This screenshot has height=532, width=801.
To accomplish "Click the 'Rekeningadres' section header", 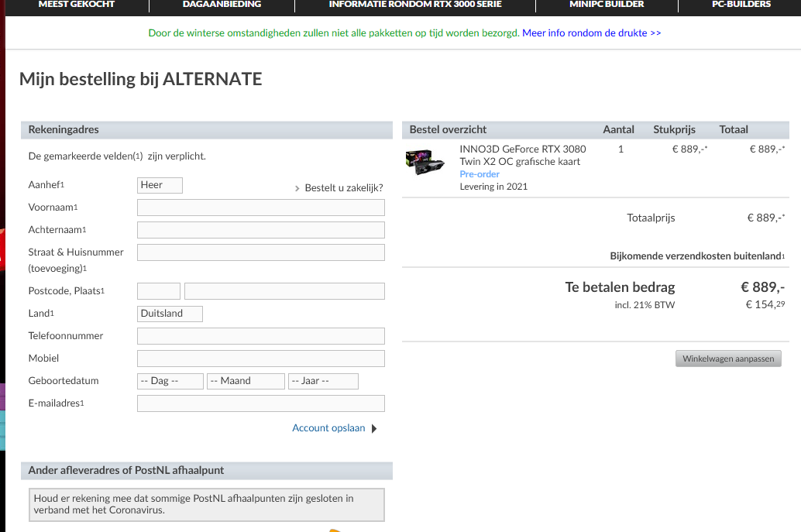I will 206,129.
